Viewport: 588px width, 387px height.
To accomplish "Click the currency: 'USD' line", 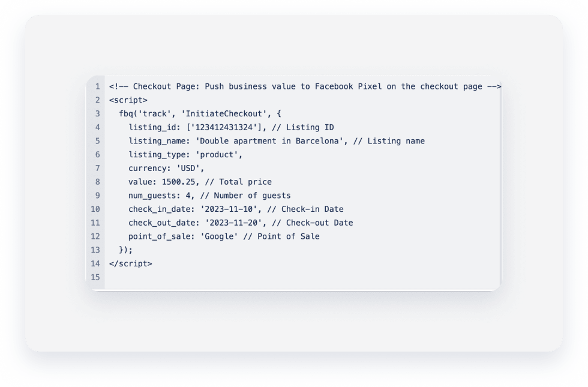I will click(x=167, y=169).
